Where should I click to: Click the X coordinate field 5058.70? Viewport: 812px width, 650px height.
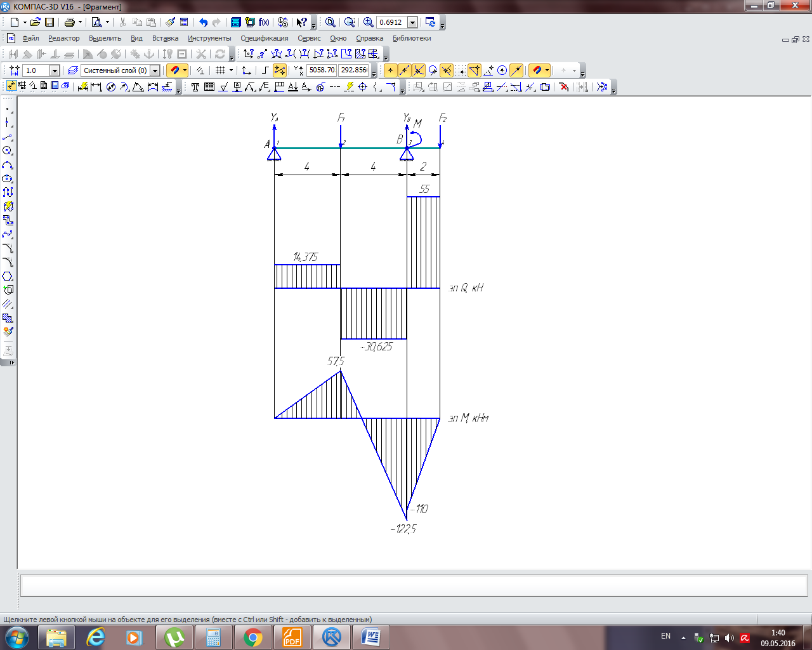pyautogui.click(x=322, y=70)
